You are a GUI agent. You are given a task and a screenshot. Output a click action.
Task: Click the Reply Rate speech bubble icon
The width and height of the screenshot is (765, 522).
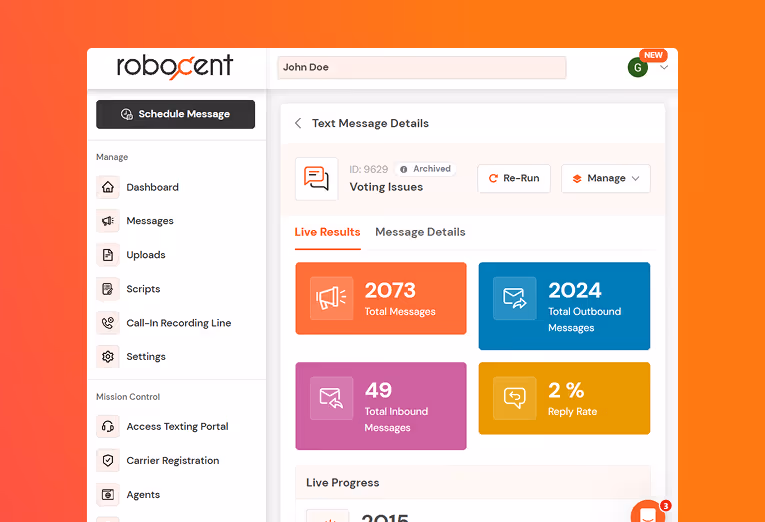pyautogui.click(x=515, y=398)
